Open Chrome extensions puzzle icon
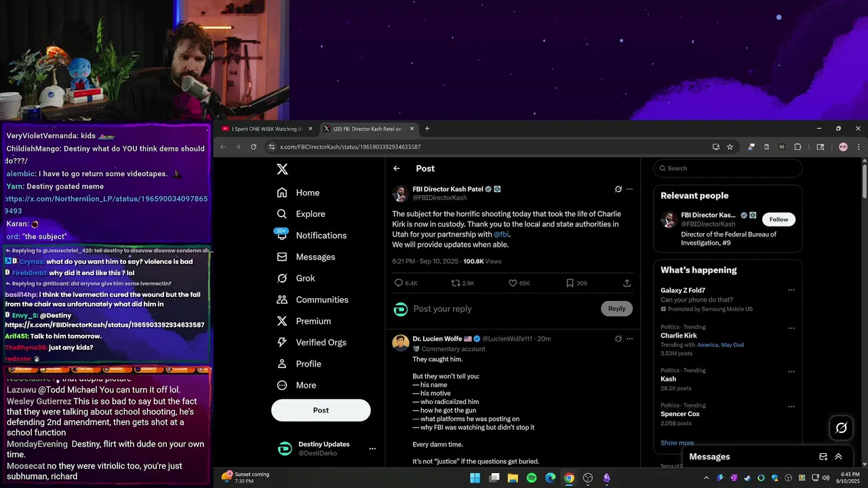868x488 pixels. tap(797, 146)
